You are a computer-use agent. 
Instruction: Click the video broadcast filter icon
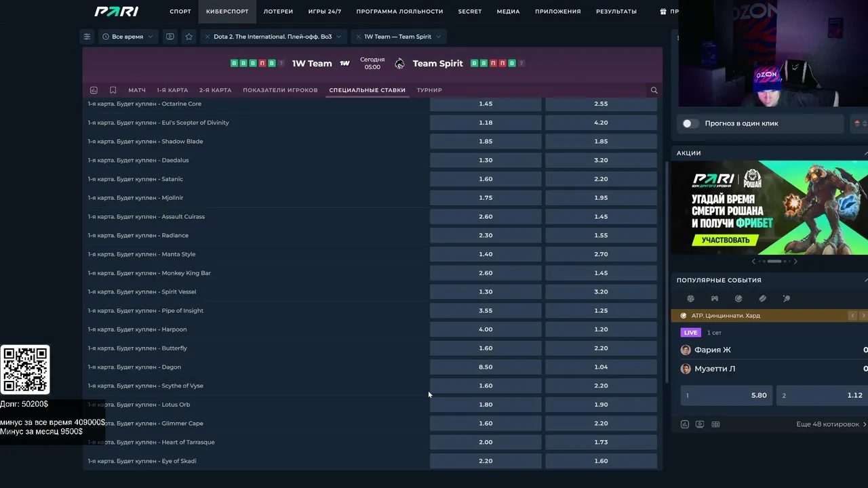pos(170,37)
